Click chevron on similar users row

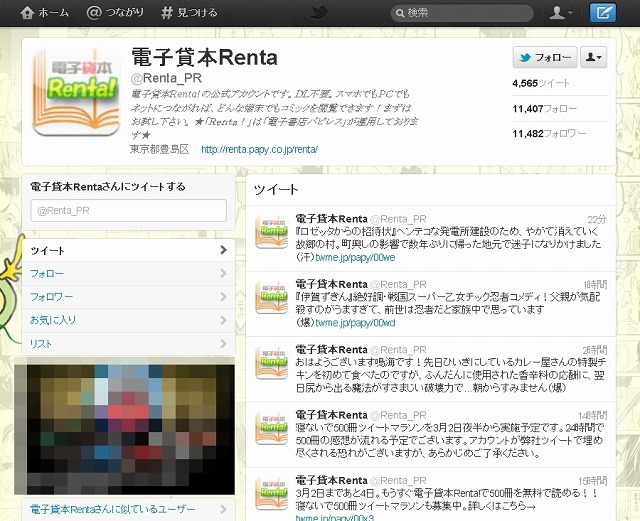click(223, 509)
